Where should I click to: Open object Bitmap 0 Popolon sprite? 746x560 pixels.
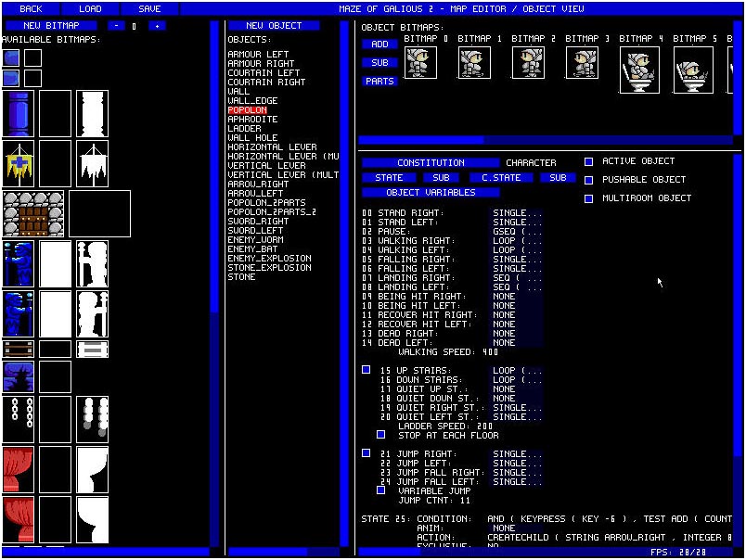(x=420, y=62)
